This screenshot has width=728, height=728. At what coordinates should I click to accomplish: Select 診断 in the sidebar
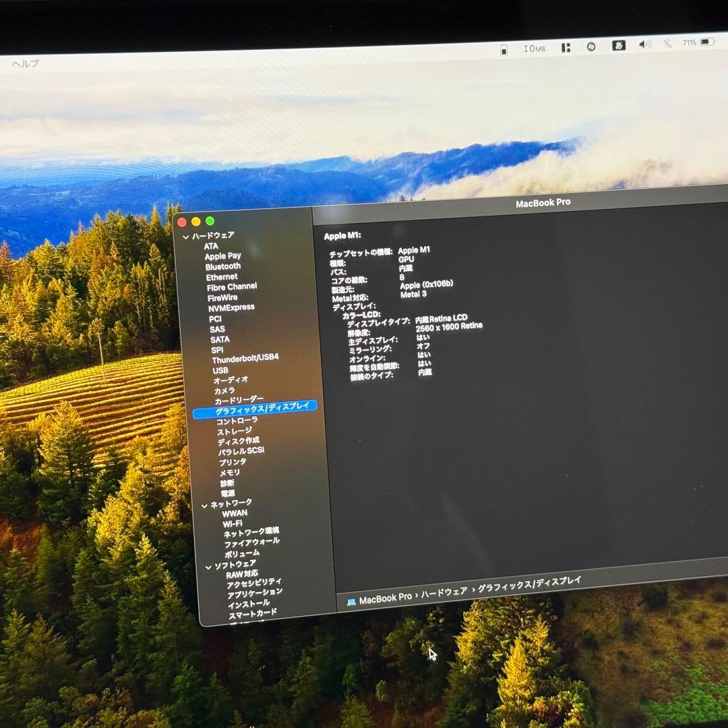[x=227, y=483]
